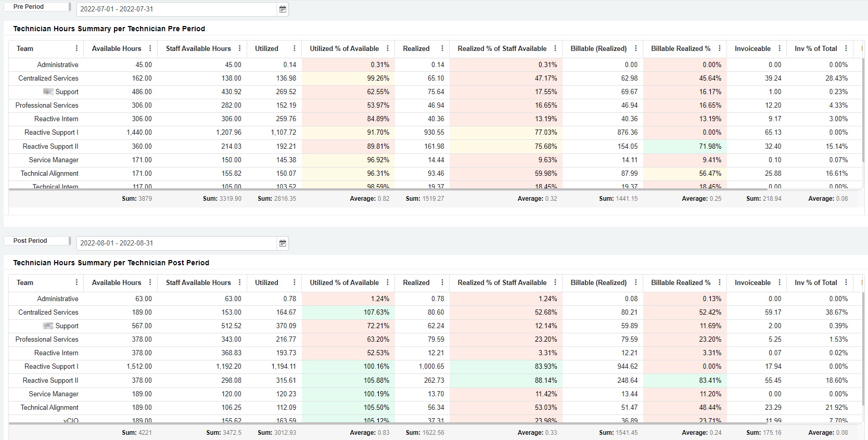868x440 pixels.
Task: Sort Post Period table by Invoiceable header
Action: point(752,282)
